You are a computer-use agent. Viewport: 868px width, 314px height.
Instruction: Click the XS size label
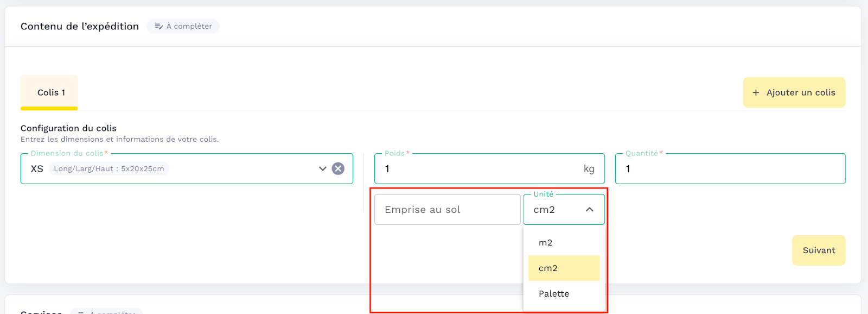click(x=37, y=169)
